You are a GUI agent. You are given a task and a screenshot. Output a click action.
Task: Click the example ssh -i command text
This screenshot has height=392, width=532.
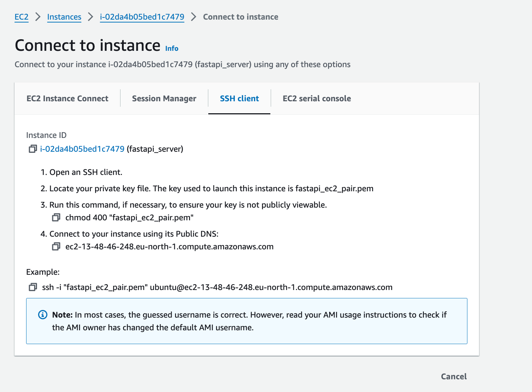click(x=217, y=287)
